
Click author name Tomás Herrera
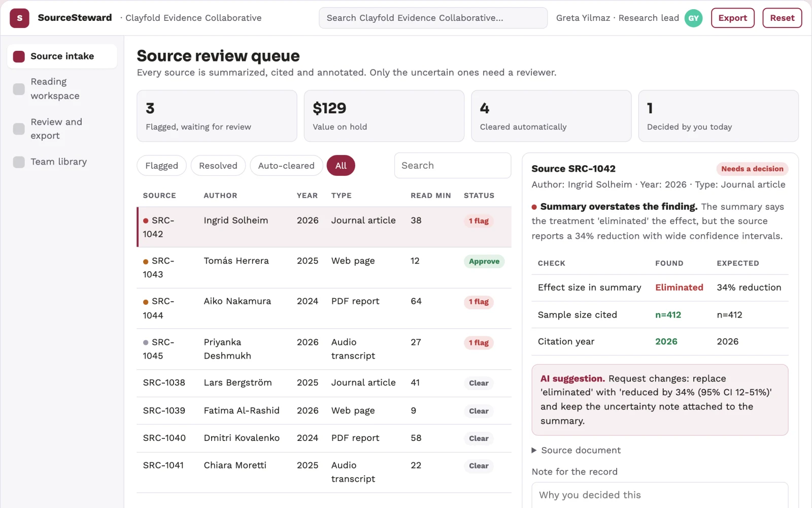pos(236,261)
